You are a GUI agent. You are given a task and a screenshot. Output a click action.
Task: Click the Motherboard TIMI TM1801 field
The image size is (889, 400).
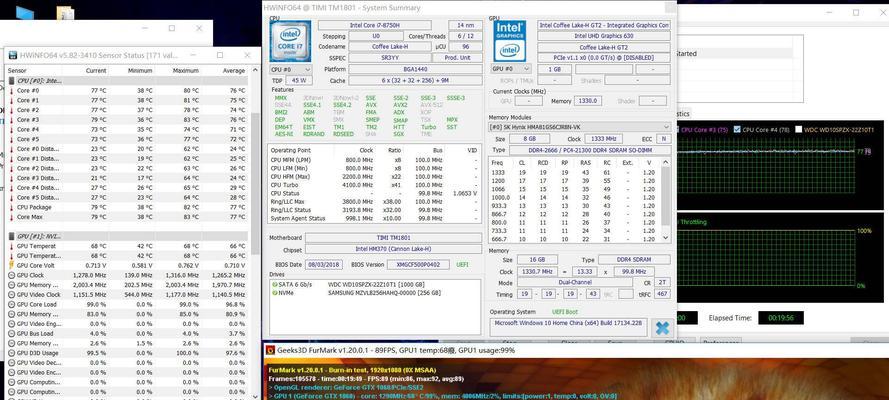click(x=394, y=238)
